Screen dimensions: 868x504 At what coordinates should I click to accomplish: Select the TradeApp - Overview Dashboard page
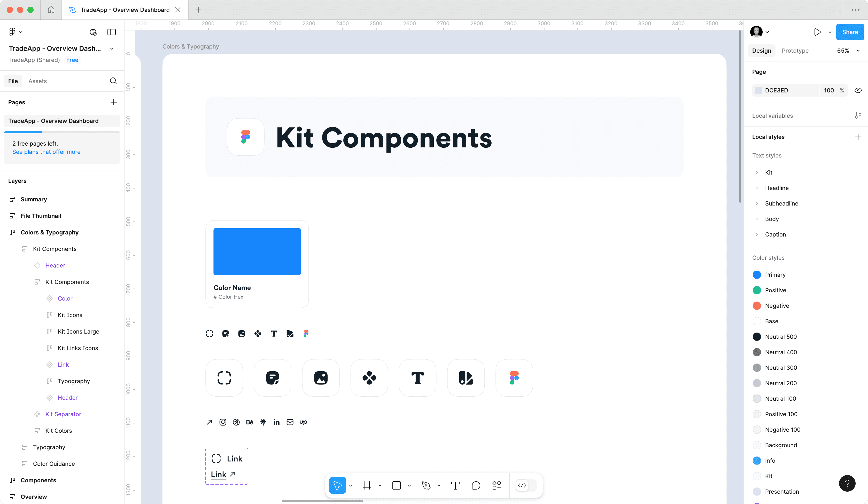tap(62, 121)
